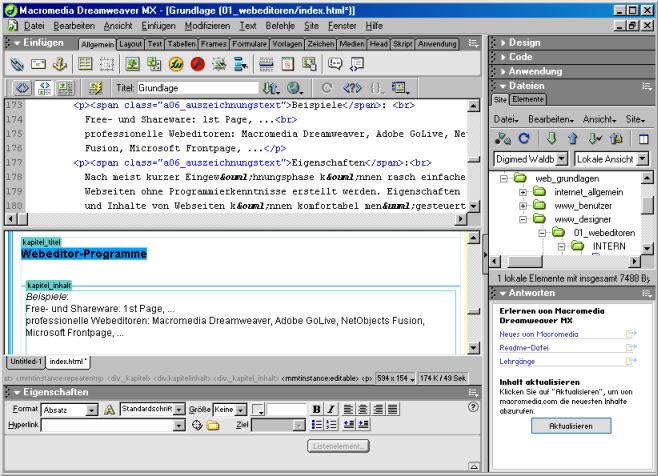Open Neues von Macromedia link
Image resolution: width=658 pixels, height=476 pixels.
point(538,334)
